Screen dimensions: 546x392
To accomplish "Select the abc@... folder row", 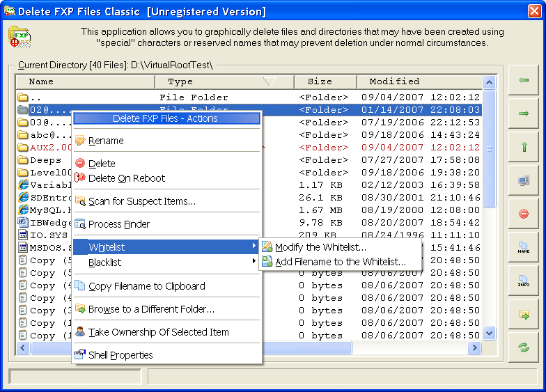I will click(x=249, y=135).
